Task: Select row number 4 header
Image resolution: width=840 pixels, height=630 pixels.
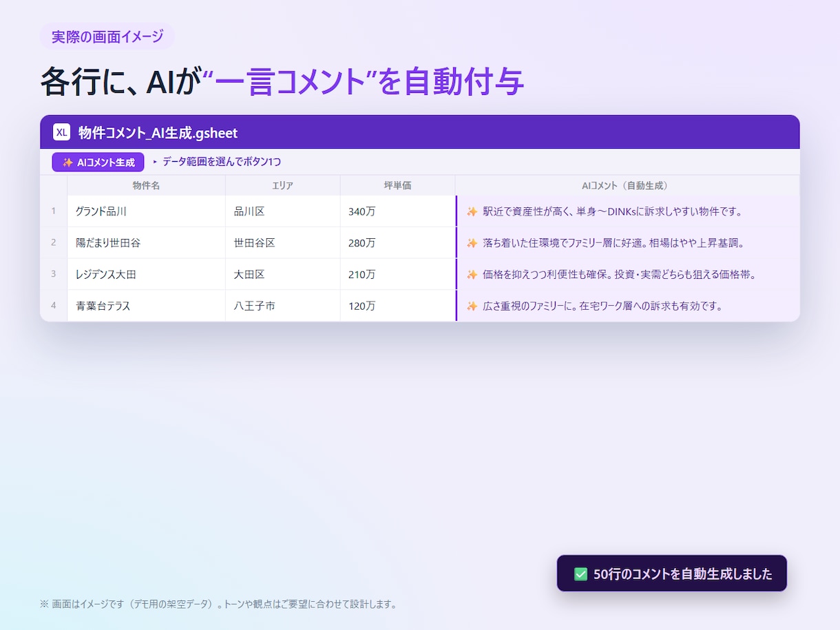Action: coord(54,306)
